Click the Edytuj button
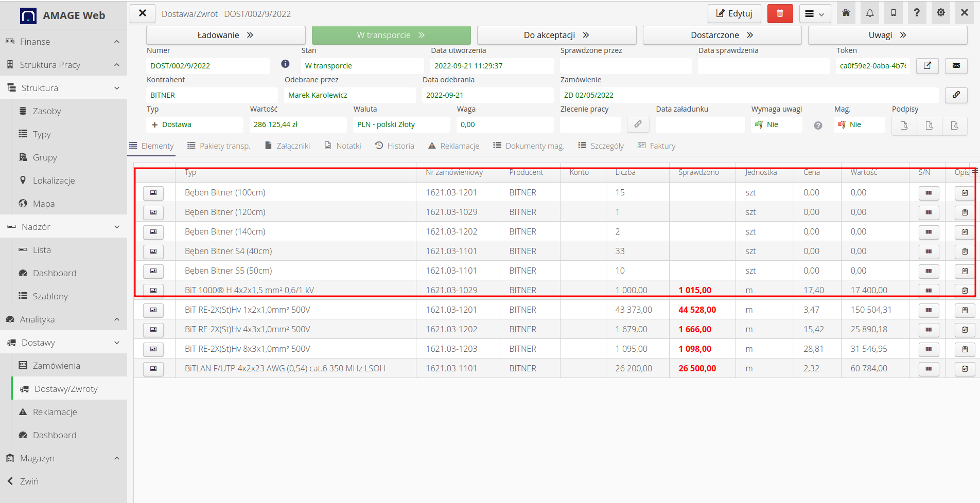The image size is (980, 503). tap(734, 13)
